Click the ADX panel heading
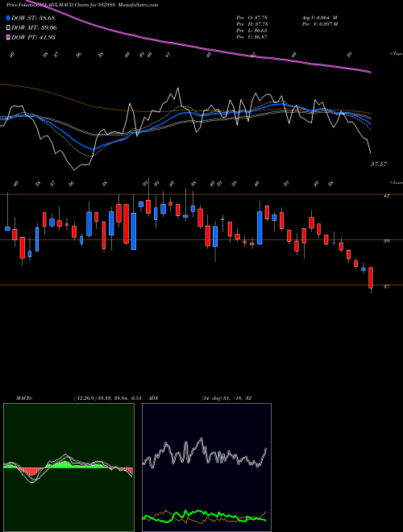This screenshot has width=403, height=532. 153,398
